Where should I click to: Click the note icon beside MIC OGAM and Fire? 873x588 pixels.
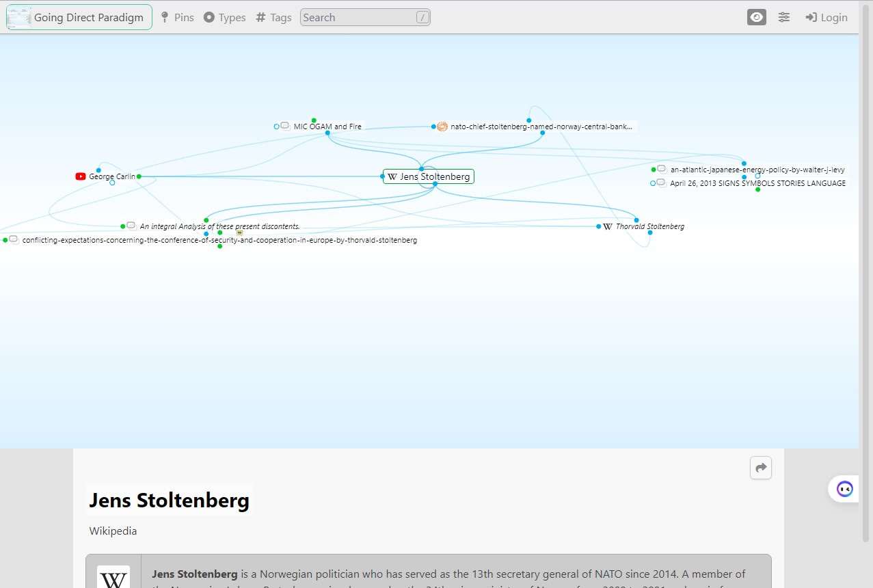(x=285, y=126)
